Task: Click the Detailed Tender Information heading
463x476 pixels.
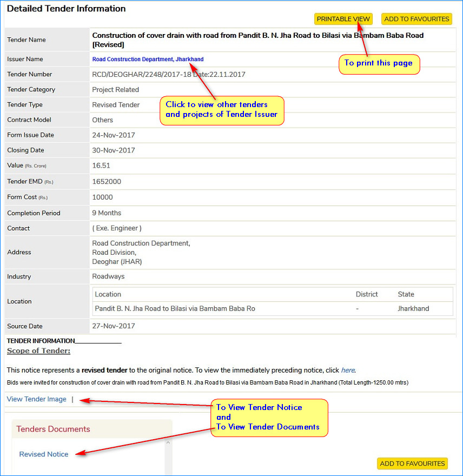Action: [x=66, y=9]
